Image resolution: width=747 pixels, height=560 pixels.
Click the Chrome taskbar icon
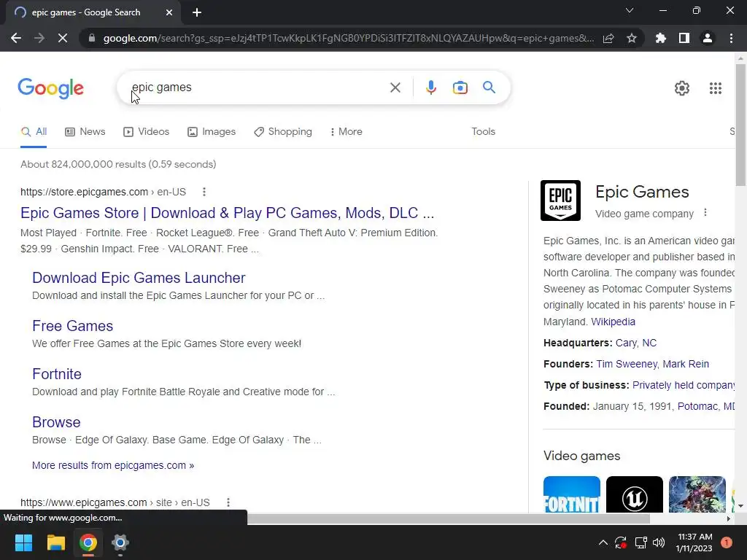click(88, 542)
